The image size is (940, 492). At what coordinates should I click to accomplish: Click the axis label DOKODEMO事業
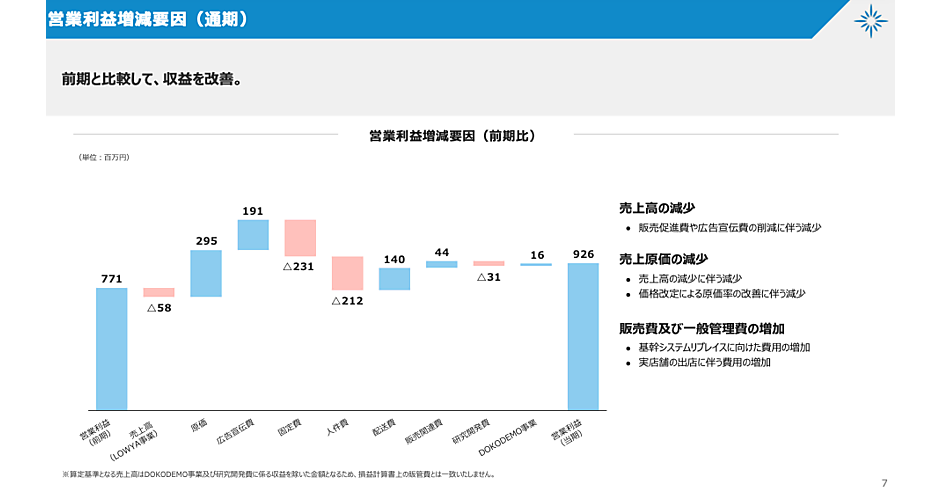508,437
